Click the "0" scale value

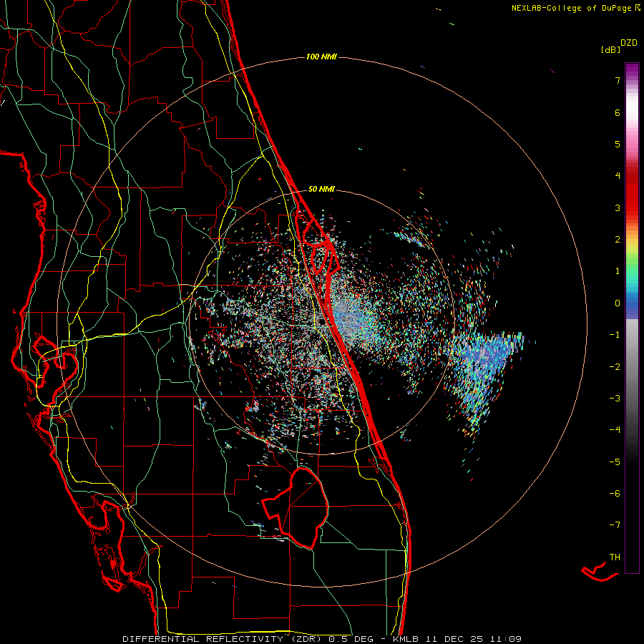(x=618, y=303)
